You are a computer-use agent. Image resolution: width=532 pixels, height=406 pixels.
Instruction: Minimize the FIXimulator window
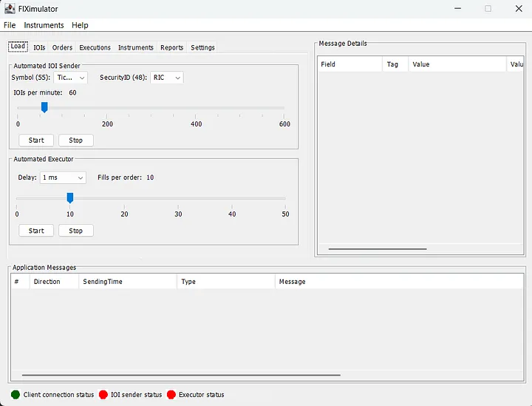pos(457,8)
